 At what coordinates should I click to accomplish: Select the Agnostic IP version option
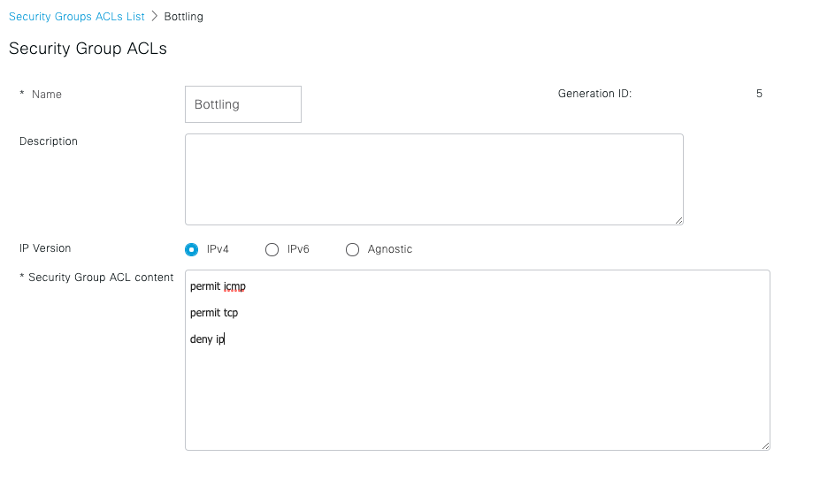point(352,250)
